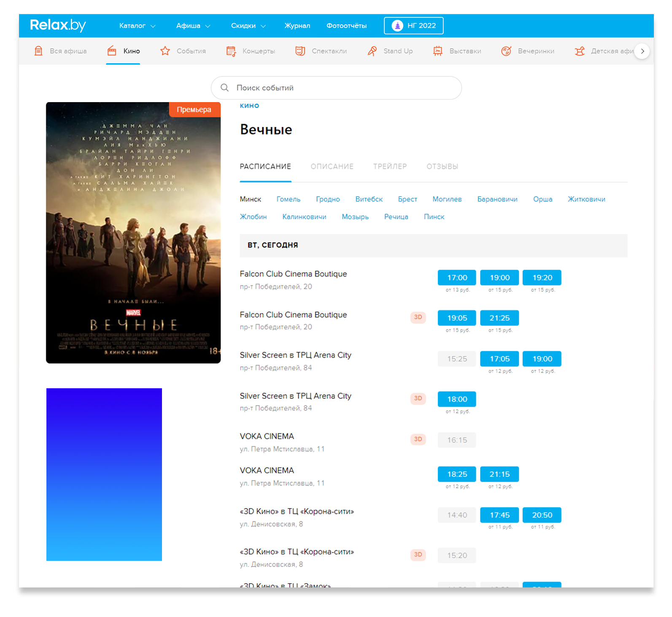Viewport: 672px width, 617px height.
Task: Click the Спектакли mask icon
Action: pos(300,51)
